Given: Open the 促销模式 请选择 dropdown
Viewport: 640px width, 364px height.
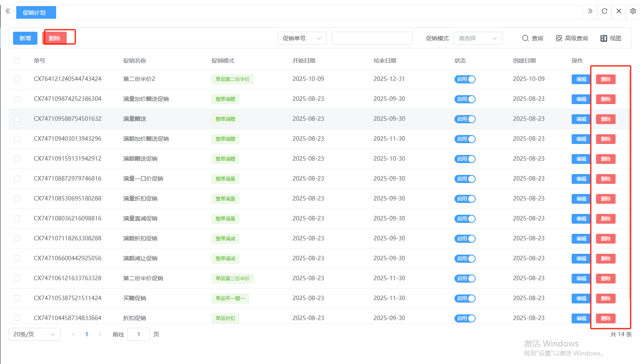Looking at the screenshot, I should click(x=478, y=38).
